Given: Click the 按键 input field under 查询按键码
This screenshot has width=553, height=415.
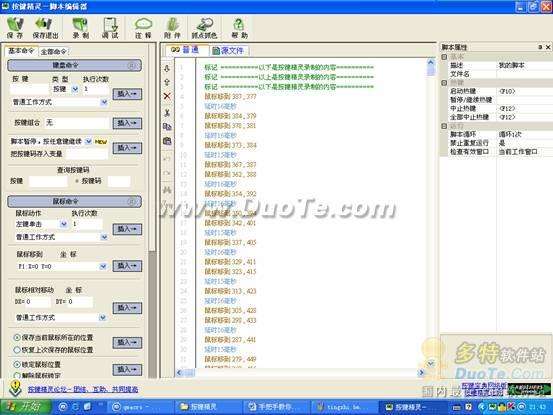Looking at the screenshot, I should pyautogui.click(x=48, y=181).
